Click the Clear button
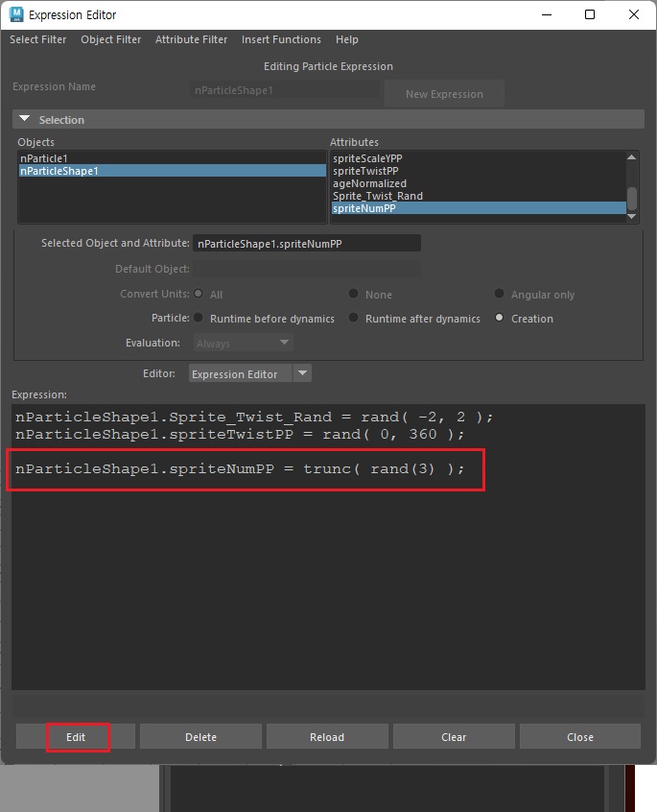The image size is (657, 812). coord(454,736)
